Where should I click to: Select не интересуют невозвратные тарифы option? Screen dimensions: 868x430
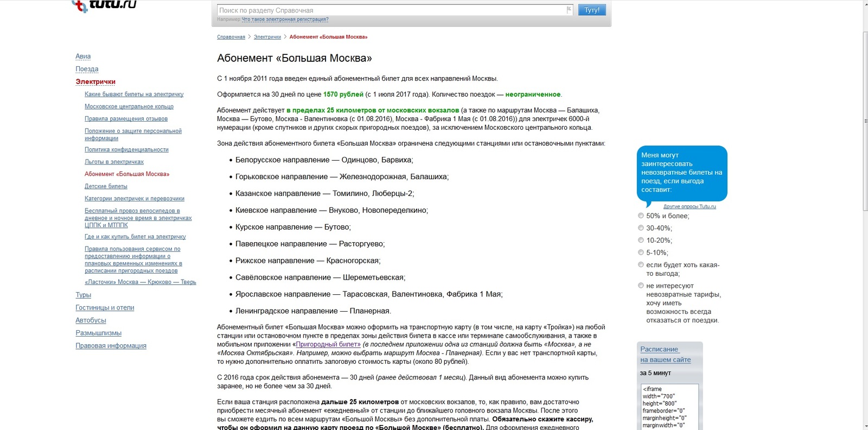point(641,286)
